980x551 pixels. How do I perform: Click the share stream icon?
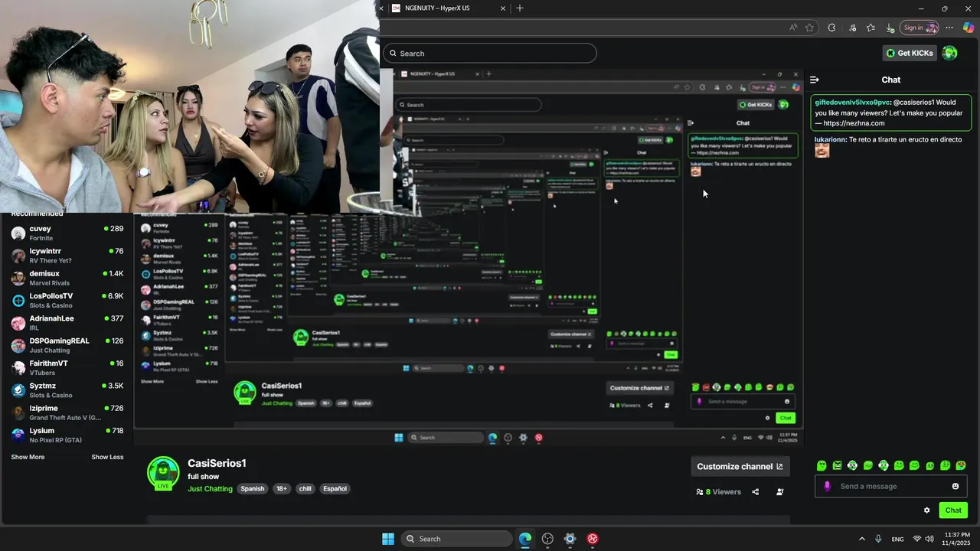click(x=756, y=492)
